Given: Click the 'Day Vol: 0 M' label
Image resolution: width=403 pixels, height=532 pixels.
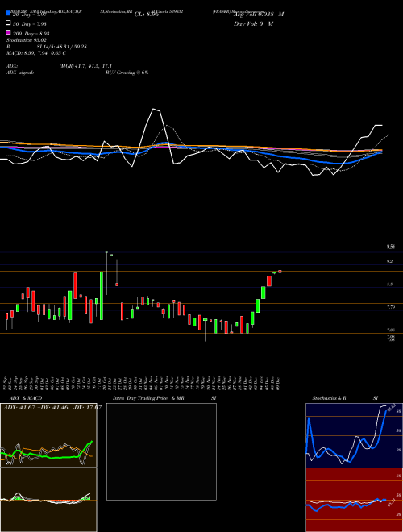Looking at the screenshot, I should pyautogui.click(x=253, y=23).
